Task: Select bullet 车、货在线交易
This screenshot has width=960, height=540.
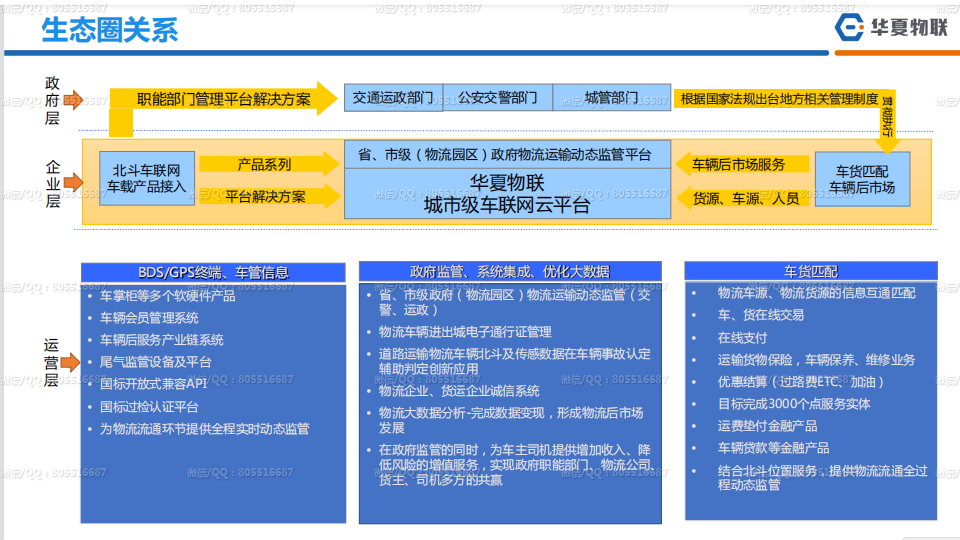Action: [x=760, y=315]
